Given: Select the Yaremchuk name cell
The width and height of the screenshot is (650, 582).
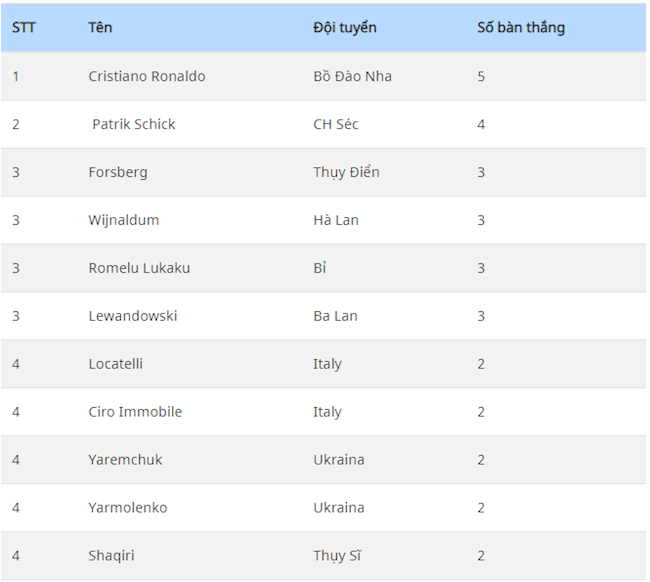Looking at the screenshot, I should click(125, 460).
